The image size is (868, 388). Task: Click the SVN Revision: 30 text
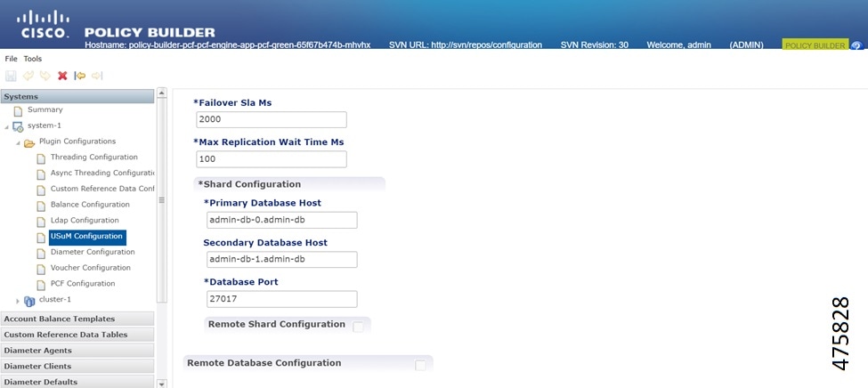(x=595, y=44)
